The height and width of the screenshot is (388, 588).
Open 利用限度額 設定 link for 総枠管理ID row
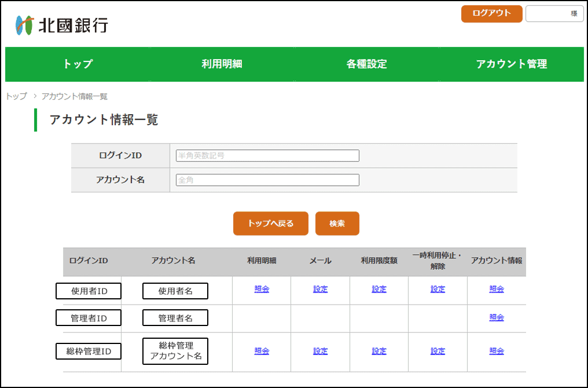pyautogui.click(x=379, y=351)
